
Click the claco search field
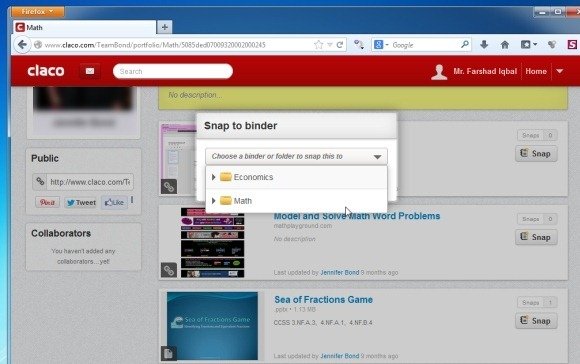click(x=173, y=71)
